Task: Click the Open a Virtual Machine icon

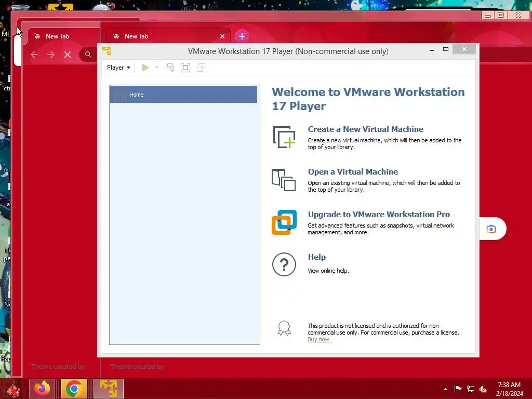Action: tap(284, 180)
